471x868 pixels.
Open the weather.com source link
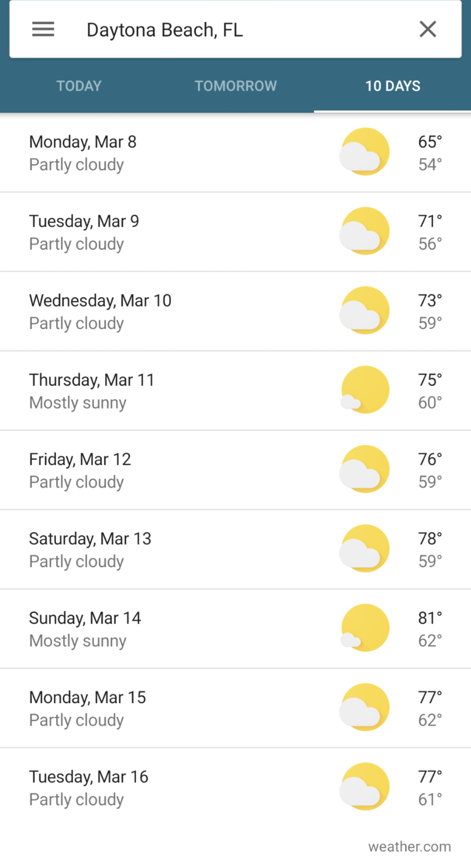[x=410, y=846]
